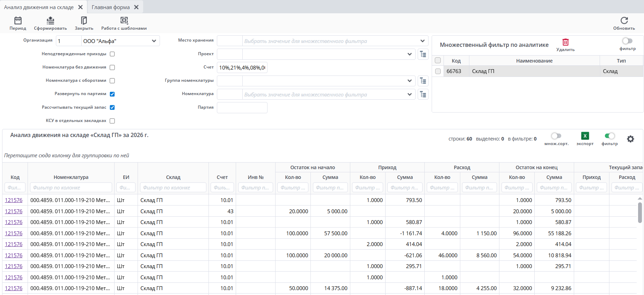Click the Обновить refresh icon

[624, 21]
